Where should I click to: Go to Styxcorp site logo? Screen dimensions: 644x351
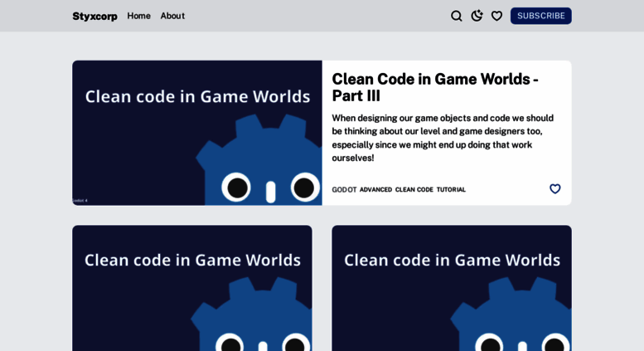tap(94, 16)
